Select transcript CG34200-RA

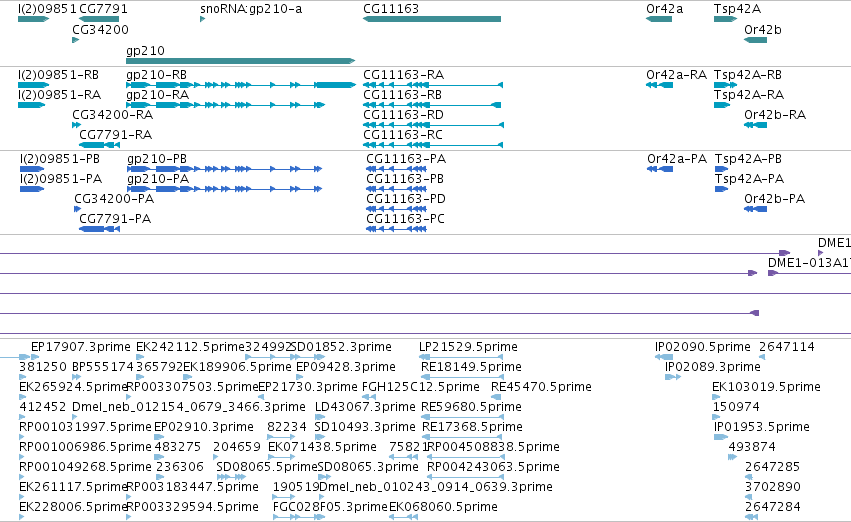77,125
